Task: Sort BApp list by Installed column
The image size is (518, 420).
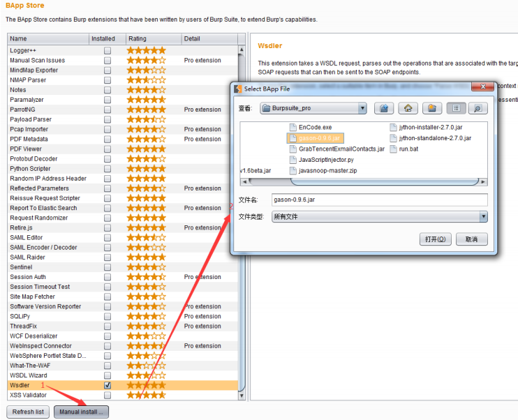Action: (x=108, y=38)
